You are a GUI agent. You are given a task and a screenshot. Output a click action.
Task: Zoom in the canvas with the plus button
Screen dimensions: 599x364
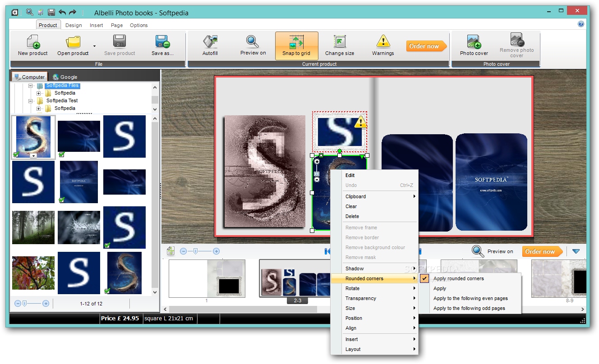click(x=216, y=251)
